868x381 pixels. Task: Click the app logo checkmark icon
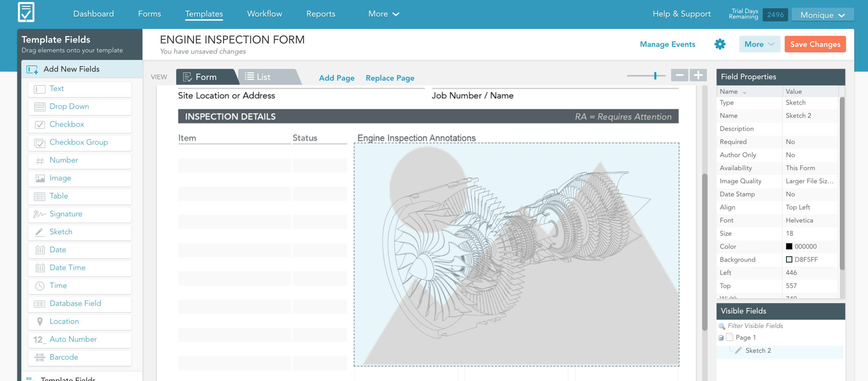coord(26,12)
